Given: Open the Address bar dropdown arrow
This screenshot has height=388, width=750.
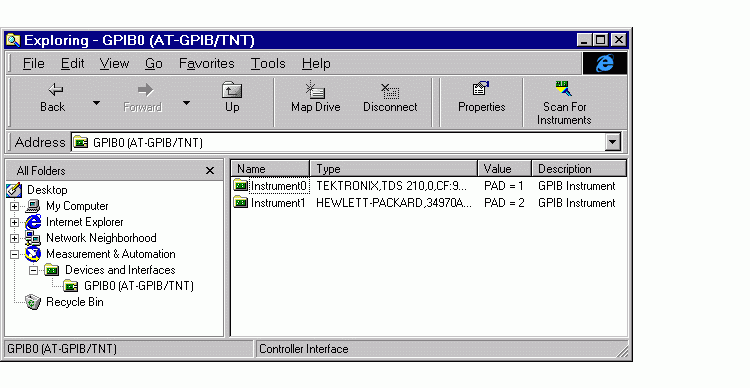Looking at the screenshot, I should click(612, 142).
